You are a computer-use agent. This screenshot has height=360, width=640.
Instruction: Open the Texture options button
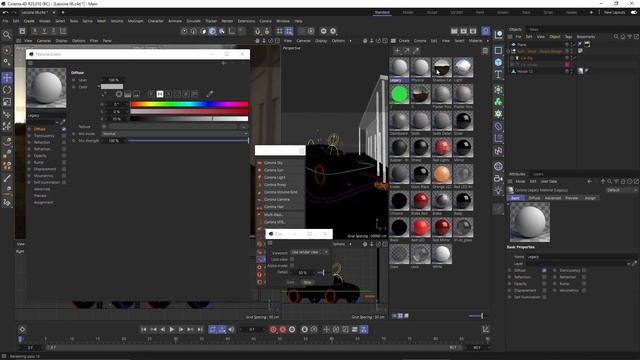(x=244, y=127)
